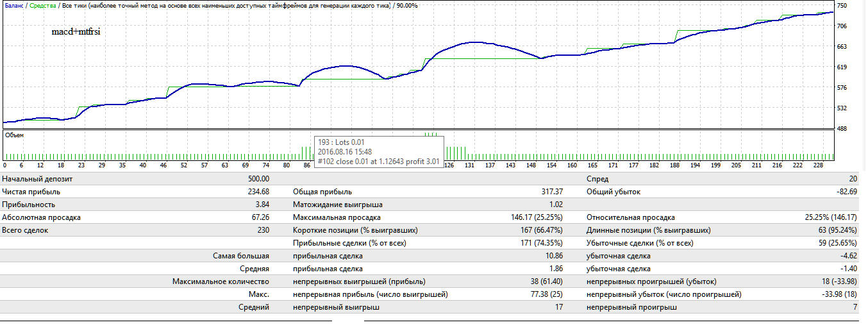
Task: Click trade number '46' on the horizontal axis
Action: click(x=163, y=165)
